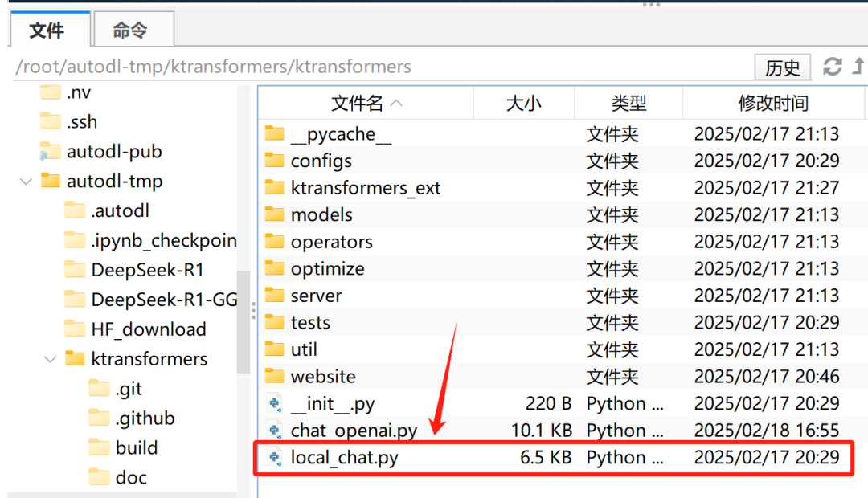Sort by the 文件名 column header
Image resolution: width=868 pixels, height=498 pixels.
(366, 103)
